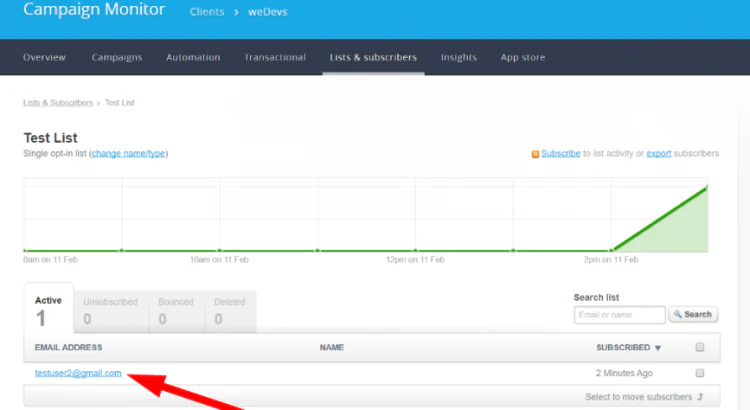Image resolution: width=750 pixels, height=410 pixels.
Task: Open the Insights tab
Action: click(x=459, y=57)
